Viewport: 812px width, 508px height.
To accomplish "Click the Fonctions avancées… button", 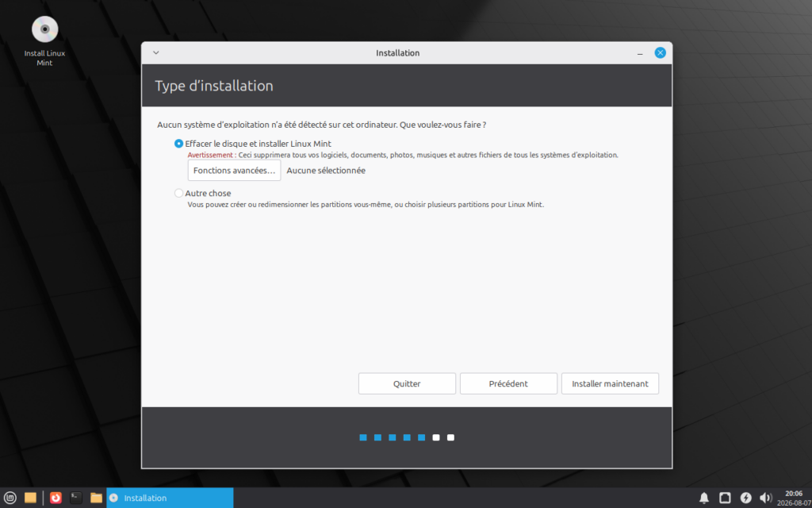I will (234, 171).
